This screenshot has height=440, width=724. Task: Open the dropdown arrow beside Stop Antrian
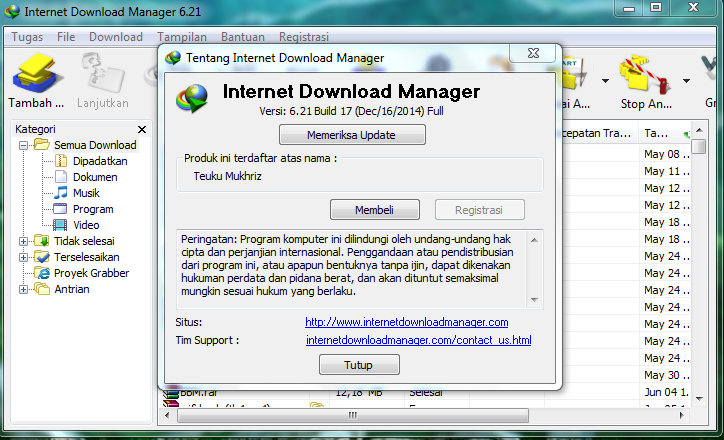click(687, 81)
